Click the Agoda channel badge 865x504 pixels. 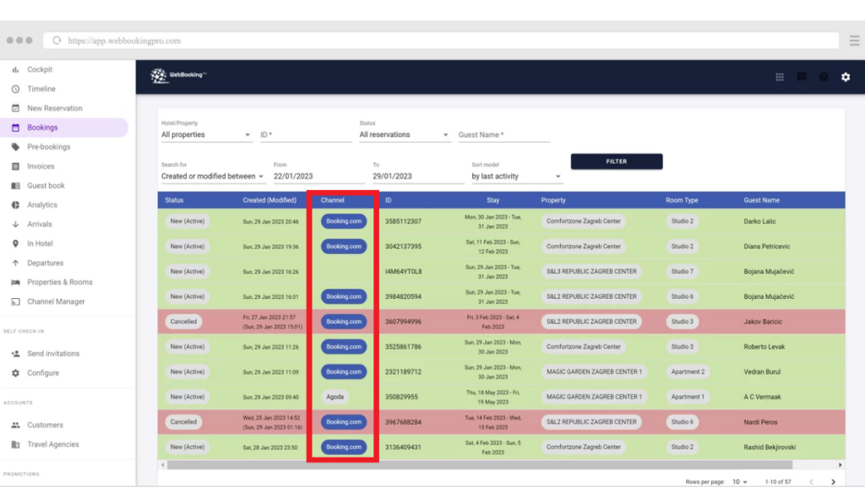(x=333, y=397)
